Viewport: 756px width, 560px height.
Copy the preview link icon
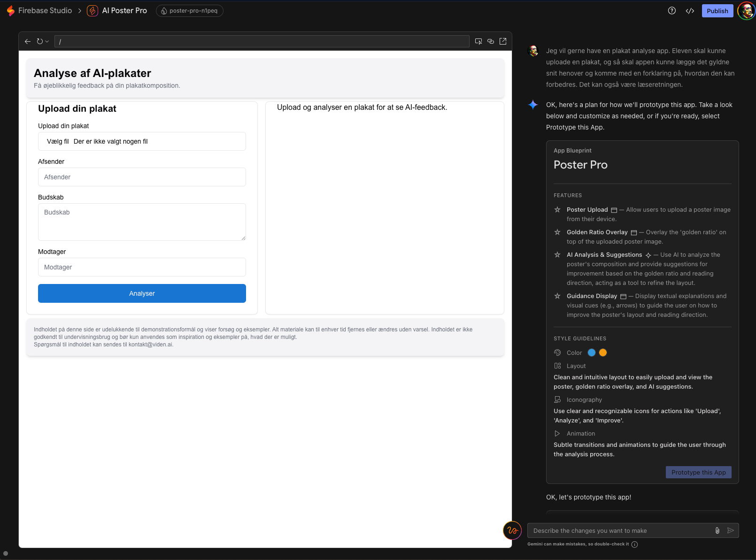click(x=491, y=41)
